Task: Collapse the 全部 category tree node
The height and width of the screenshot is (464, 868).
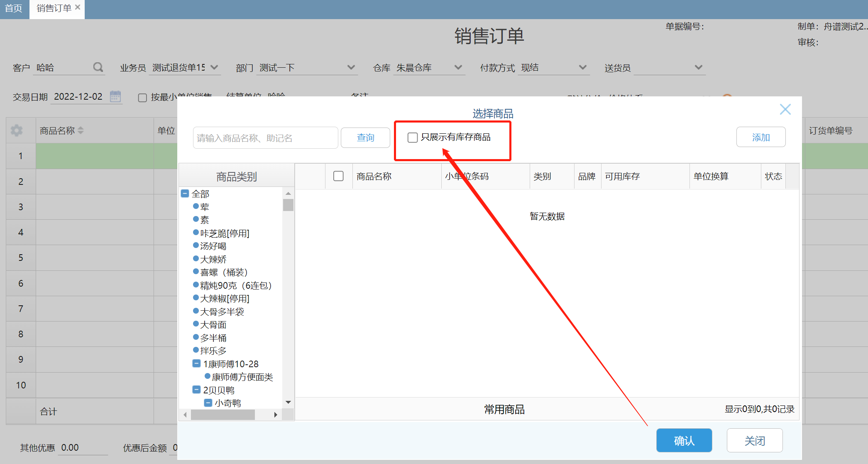Action: (185, 194)
